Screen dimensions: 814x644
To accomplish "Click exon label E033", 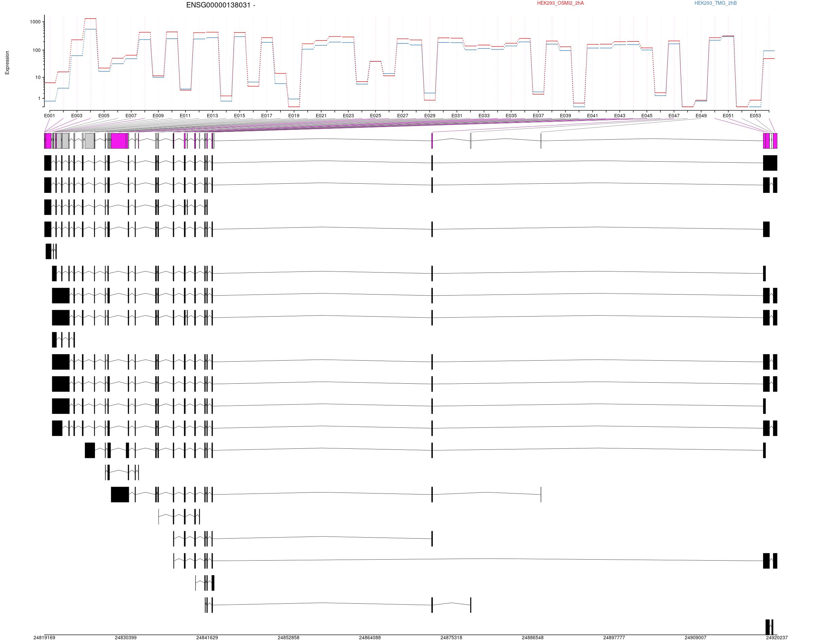I will (x=484, y=116).
